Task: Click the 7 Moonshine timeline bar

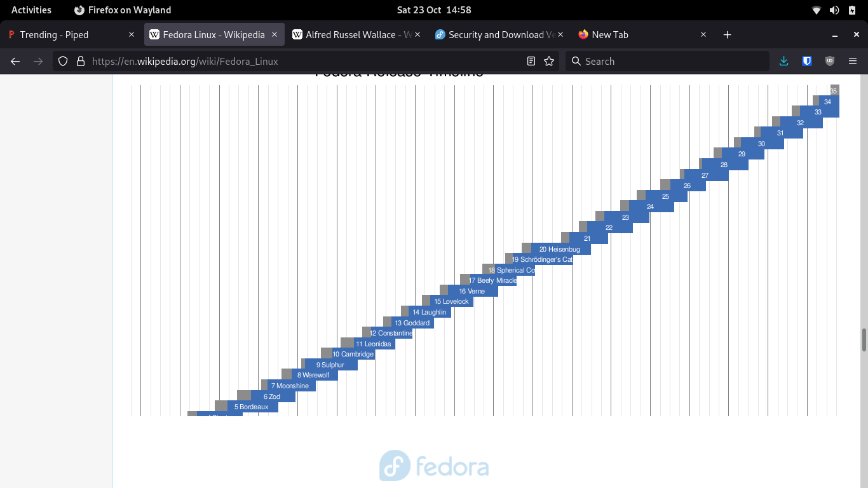Action: pos(292,386)
